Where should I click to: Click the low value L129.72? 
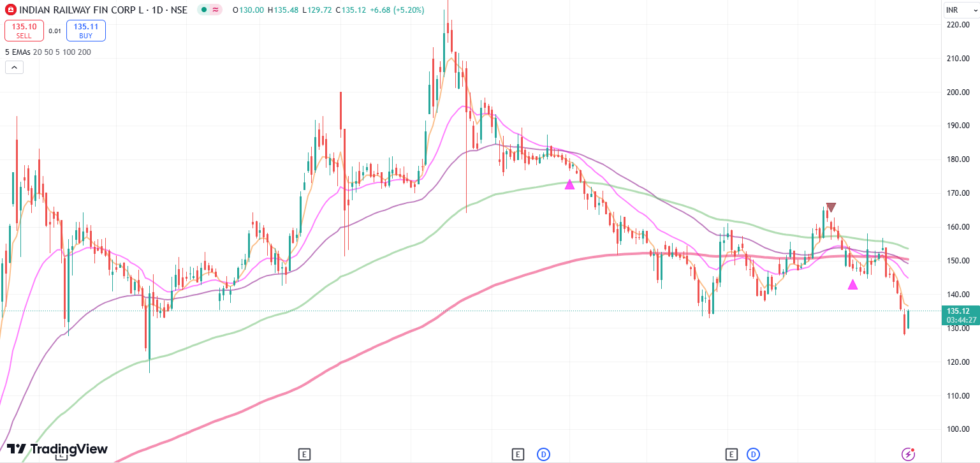[318, 10]
